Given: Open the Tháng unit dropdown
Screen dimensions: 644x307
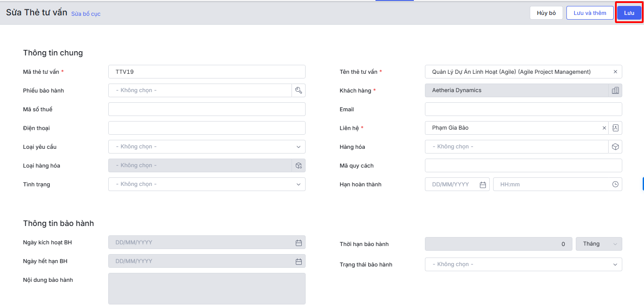Looking at the screenshot, I should (599, 244).
